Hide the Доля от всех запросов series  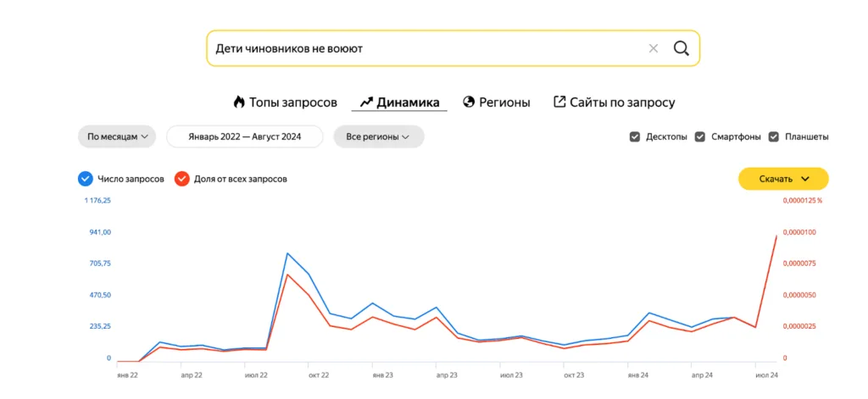click(181, 179)
